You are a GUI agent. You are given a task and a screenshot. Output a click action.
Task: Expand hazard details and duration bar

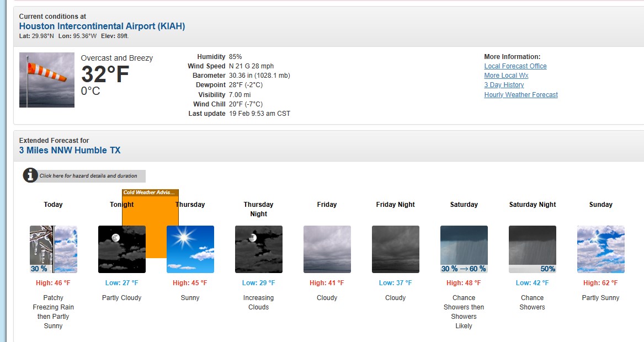pos(91,176)
